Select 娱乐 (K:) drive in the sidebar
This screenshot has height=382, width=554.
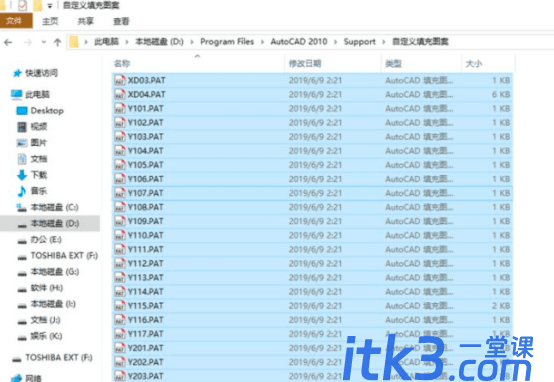pos(46,336)
